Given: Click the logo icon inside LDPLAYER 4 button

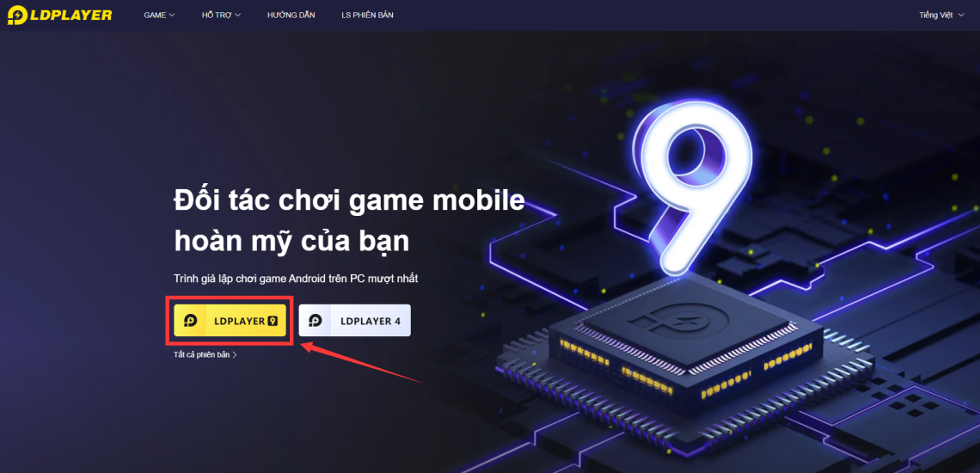Looking at the screenshot, I should point(315,320).
